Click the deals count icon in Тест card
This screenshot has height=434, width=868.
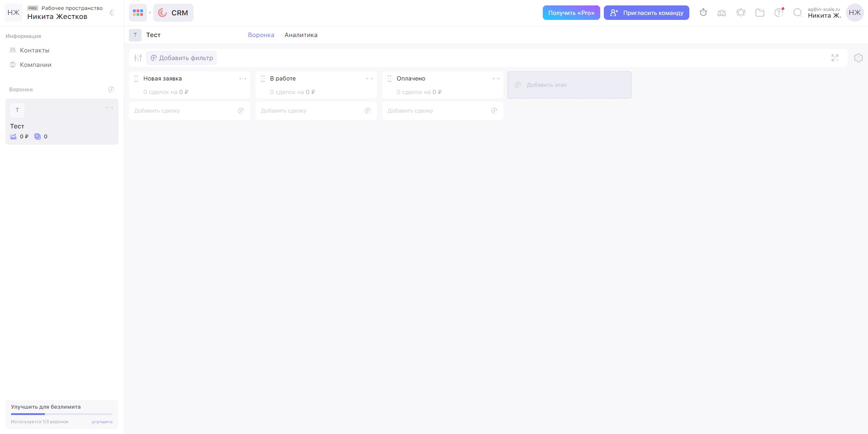[38, 137]
